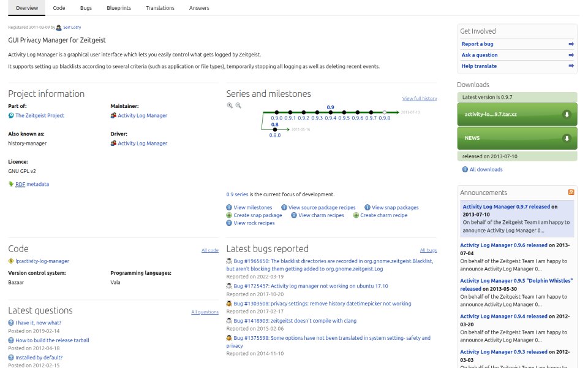This screenshot has height=368, width=588.
Task: Open Bug #1725437 about ubuntu 17.10
Action: 311,286
